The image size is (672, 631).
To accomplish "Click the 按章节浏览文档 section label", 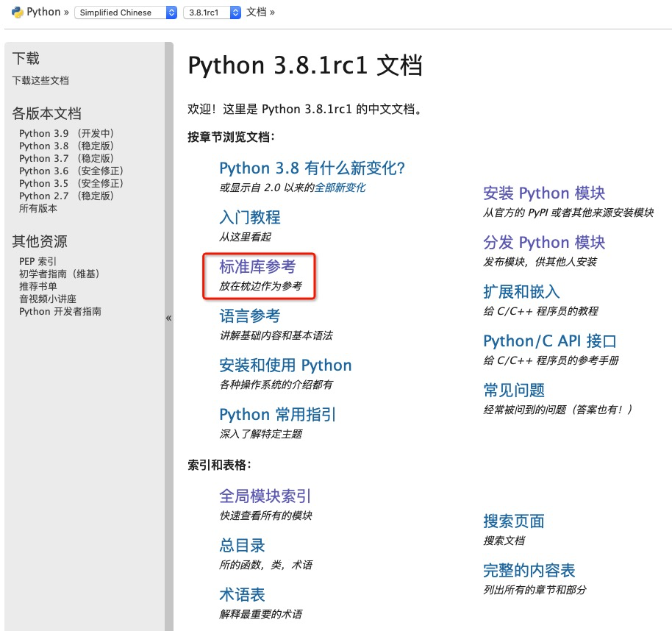I will pos(231,138).
